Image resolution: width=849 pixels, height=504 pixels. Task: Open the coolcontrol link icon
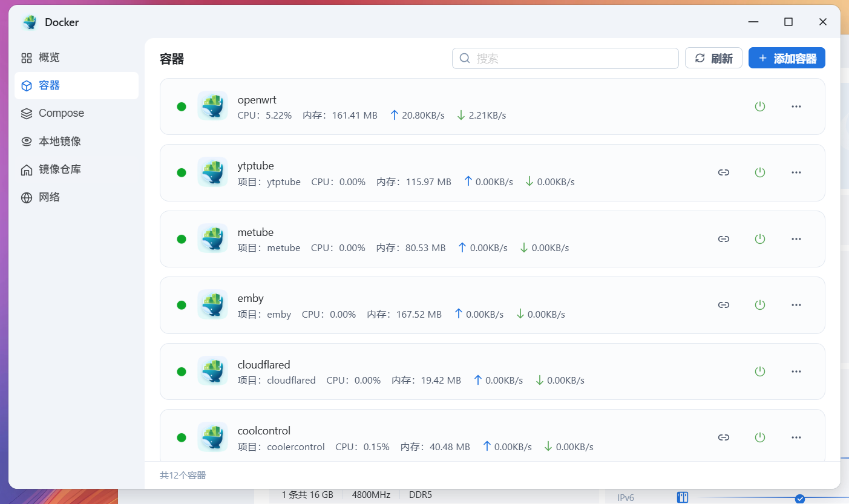[724, 437]
